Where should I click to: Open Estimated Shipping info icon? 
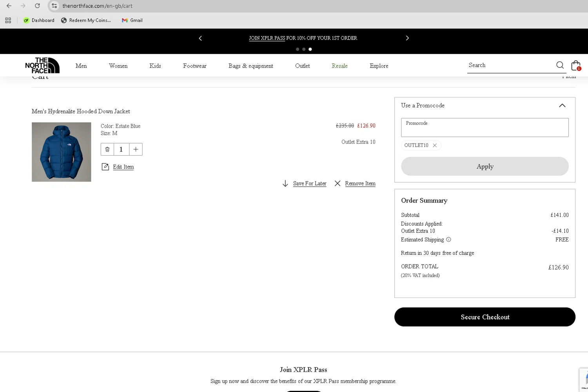coord(449,240)
